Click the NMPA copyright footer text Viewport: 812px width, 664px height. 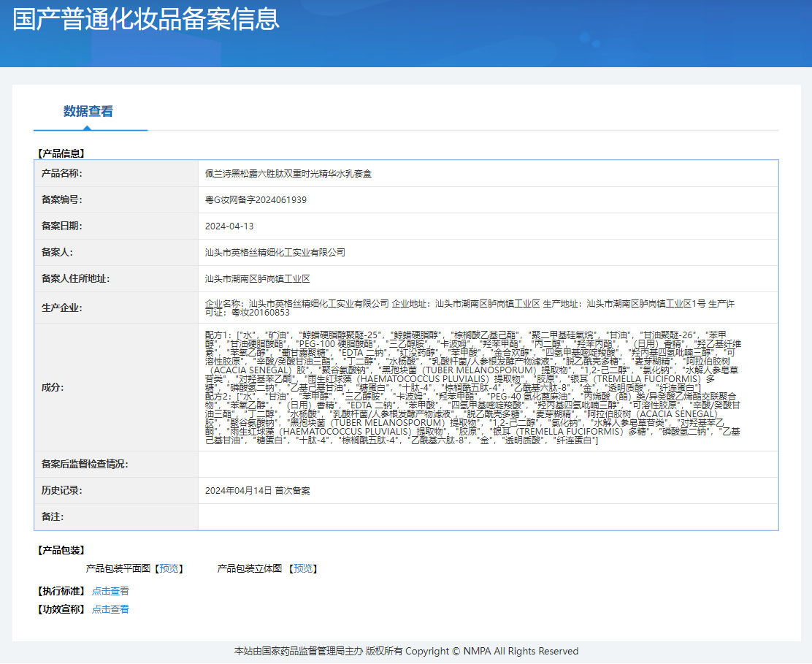(x=406, y=651)
